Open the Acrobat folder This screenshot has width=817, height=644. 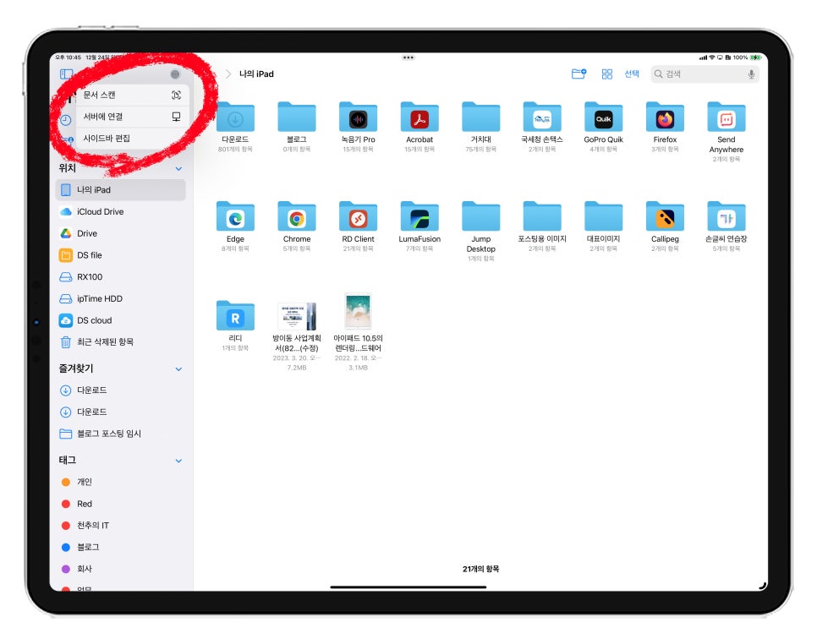coord(419,117)
